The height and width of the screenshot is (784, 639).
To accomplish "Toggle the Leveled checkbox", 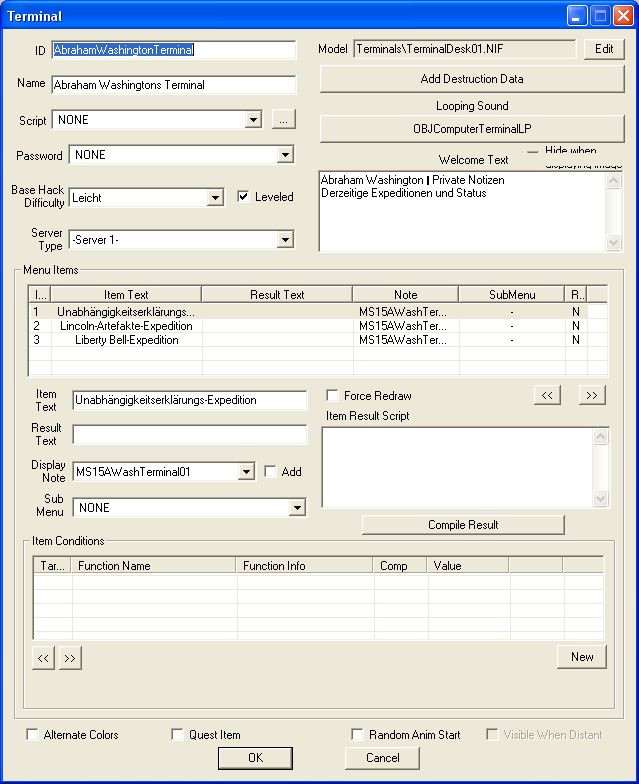I will coord(243,196).
